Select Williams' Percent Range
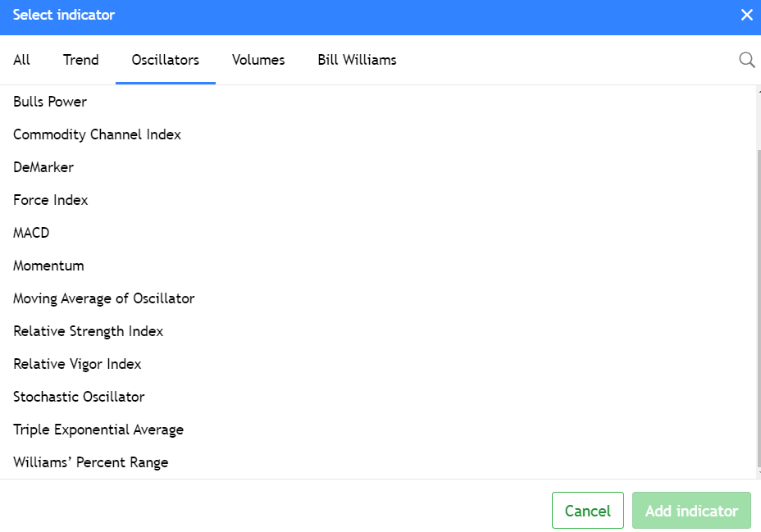Viewport: 761px width, 532px height. click(90, 462)
